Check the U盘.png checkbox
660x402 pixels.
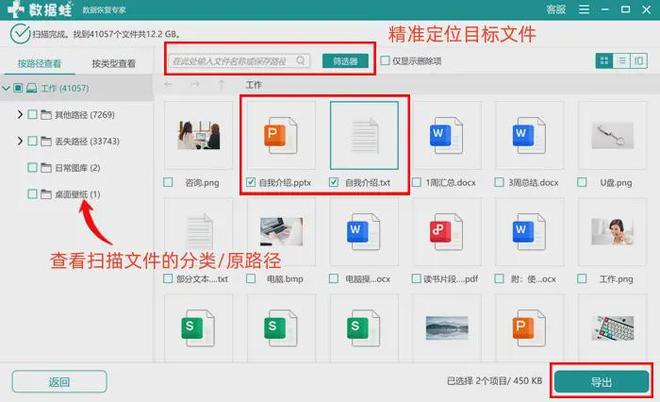pos(582,182)
